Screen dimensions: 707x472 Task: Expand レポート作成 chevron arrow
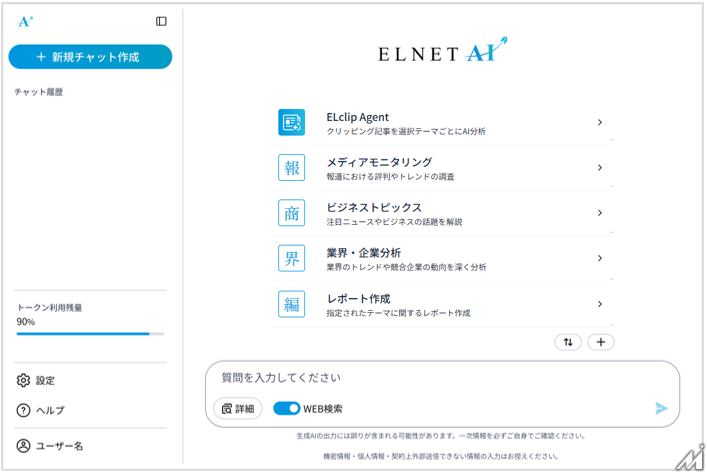pyautogui.click(x=600, y=304)
